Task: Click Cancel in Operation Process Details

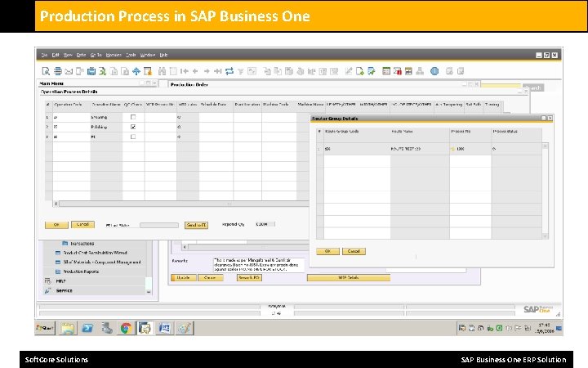Action: [82, 225]
